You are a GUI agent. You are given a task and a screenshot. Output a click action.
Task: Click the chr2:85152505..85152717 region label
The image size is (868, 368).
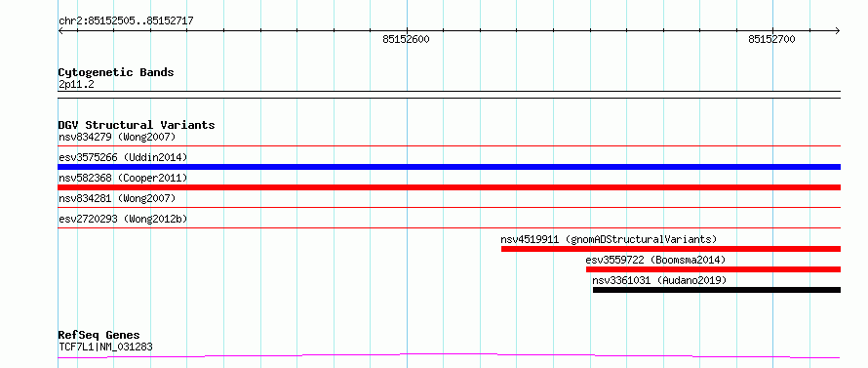[126, 21]
